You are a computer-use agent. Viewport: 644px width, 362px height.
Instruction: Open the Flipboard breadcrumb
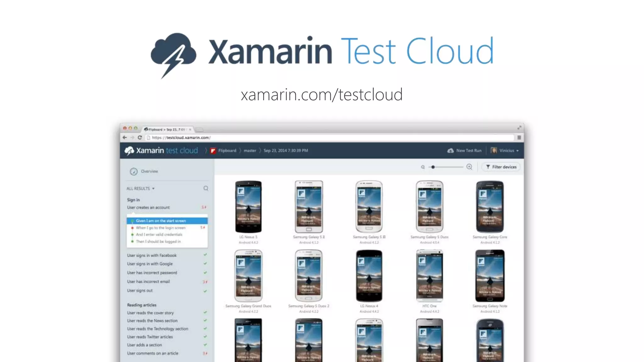tap(224, 151)
